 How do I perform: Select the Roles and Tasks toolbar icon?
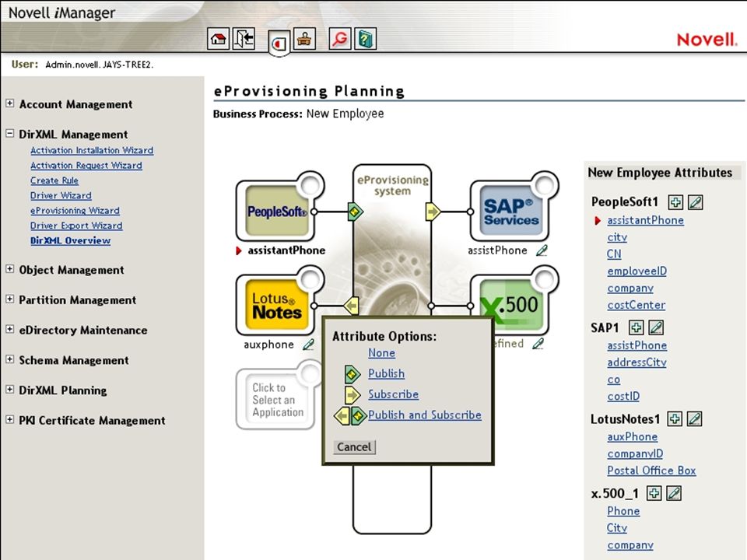(279, 44)
